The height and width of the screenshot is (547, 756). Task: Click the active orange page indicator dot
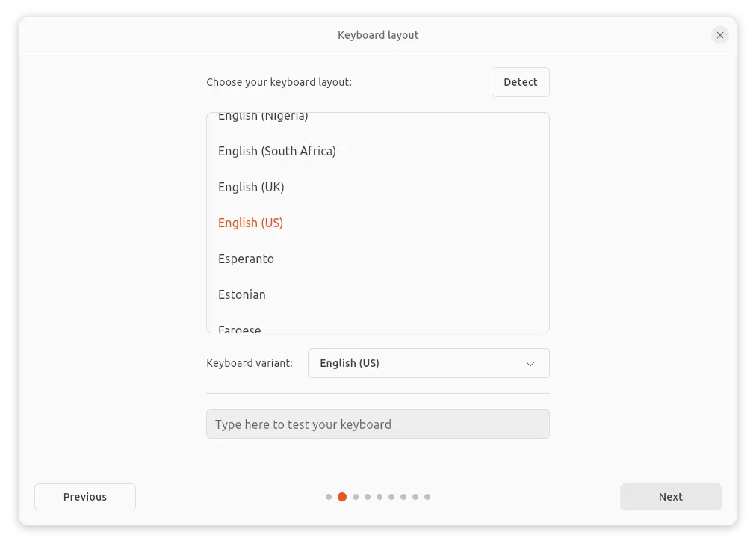point(342,497)
